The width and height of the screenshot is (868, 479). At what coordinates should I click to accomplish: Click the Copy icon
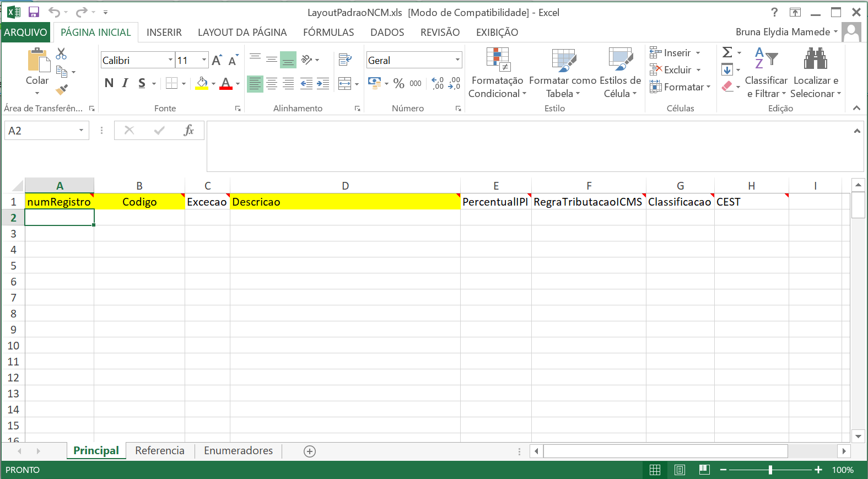tap(62, 72)
